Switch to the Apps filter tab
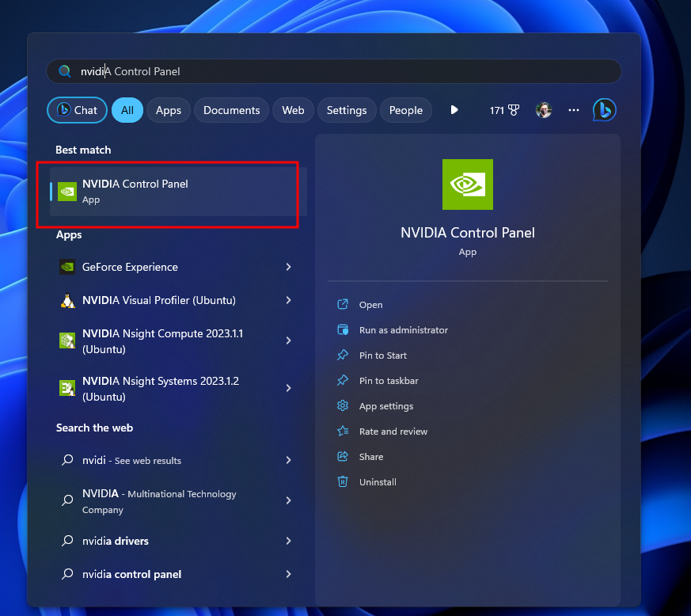The width and height of the screenshot is (691, 616). pyautogui.click(x=169, y=110)
